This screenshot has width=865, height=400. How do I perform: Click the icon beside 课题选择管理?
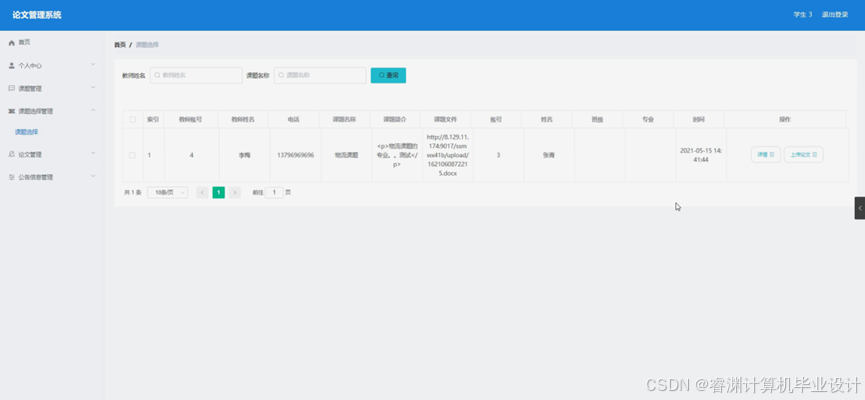(x=12, y=111)
